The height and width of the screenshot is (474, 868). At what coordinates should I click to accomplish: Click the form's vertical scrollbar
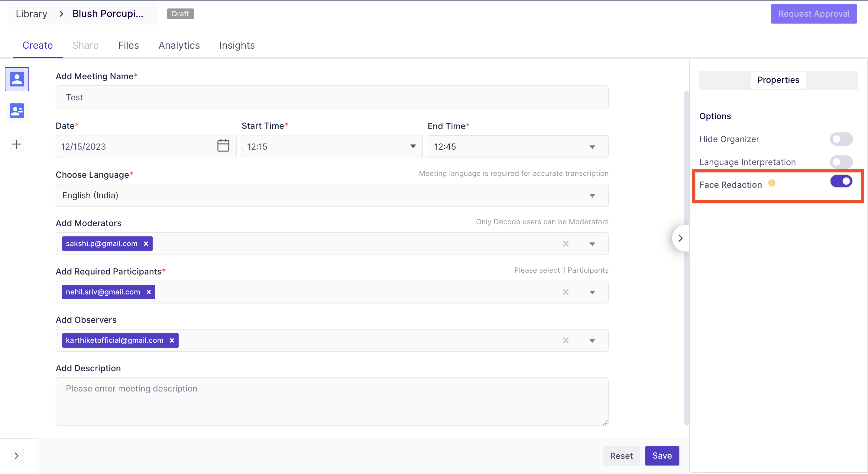tap(686, 258)
